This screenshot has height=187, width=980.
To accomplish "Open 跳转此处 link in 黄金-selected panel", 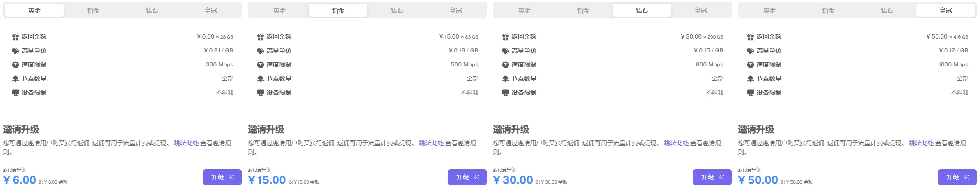I will click(x=186, y=143).
